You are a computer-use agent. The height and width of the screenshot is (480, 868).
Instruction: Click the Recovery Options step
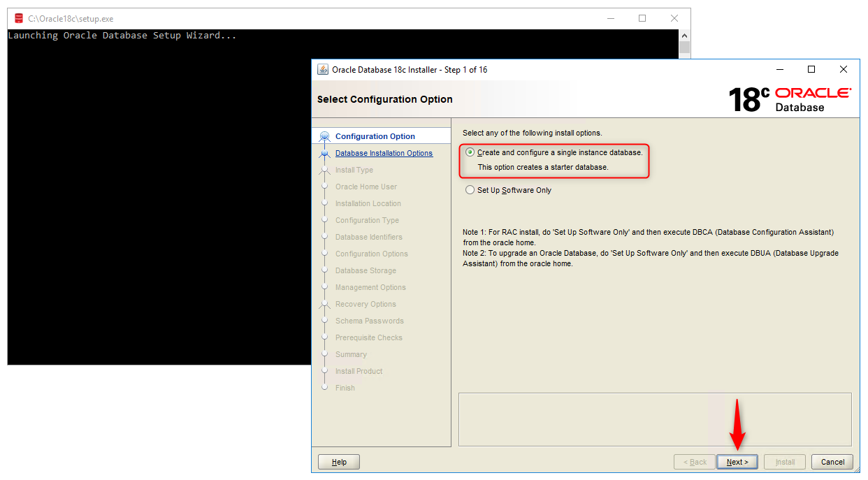coord(366,304)
